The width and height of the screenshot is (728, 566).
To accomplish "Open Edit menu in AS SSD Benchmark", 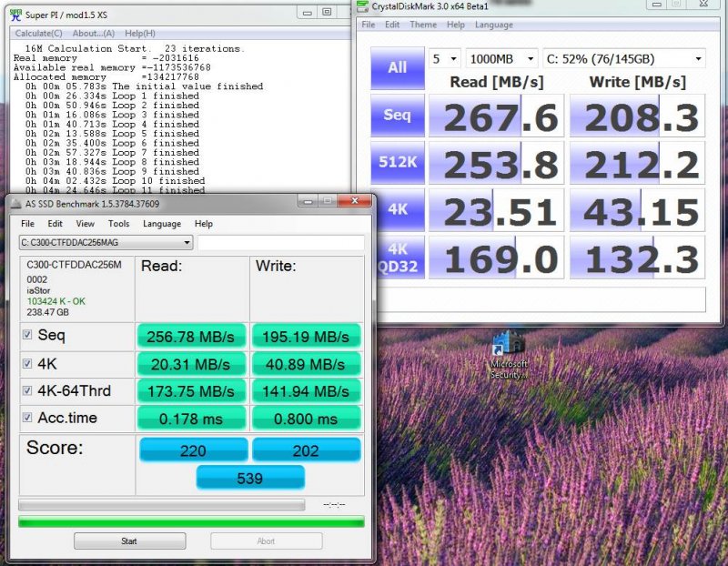I will point(55,224).
